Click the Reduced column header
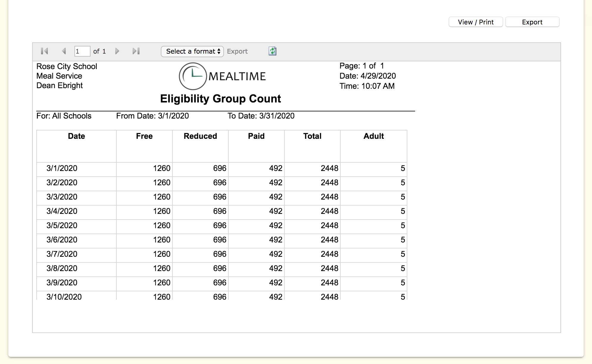The height and width of the screenshot is (364, 592). (x=200, y=136)
